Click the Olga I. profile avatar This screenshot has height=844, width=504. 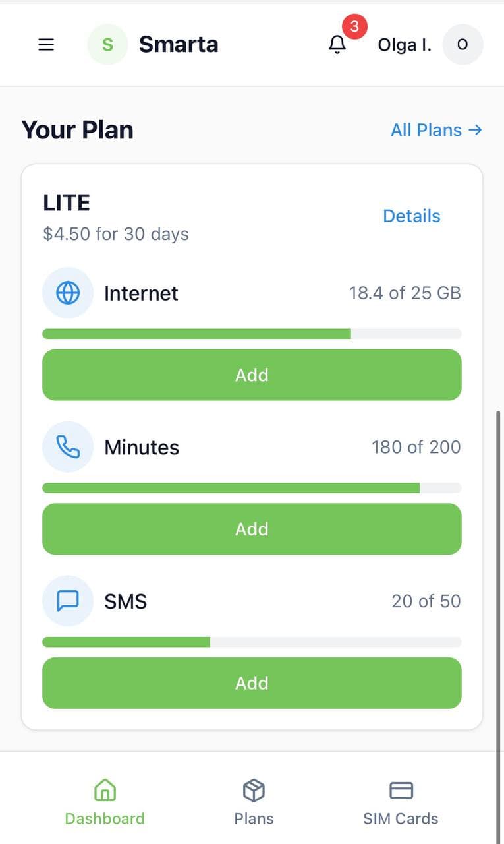pos(462,44)
